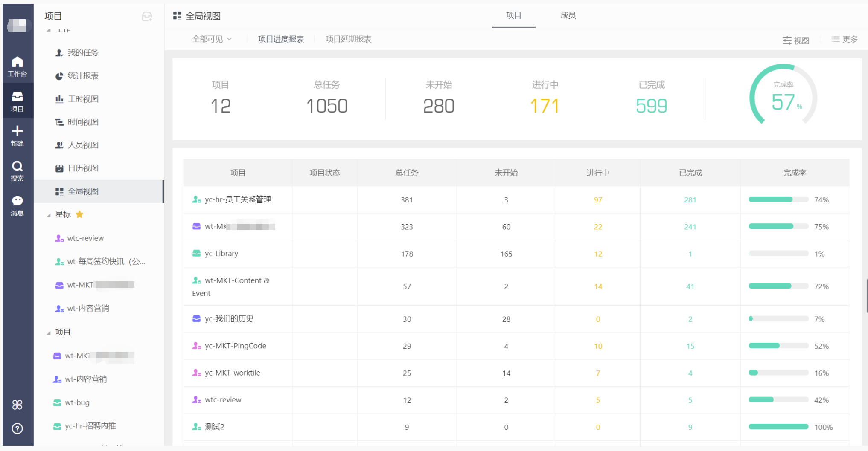The height and width of the screenshot is (451, 868).
Task: Click the inbox icon beside 项目 header
Action: point(147,16)
